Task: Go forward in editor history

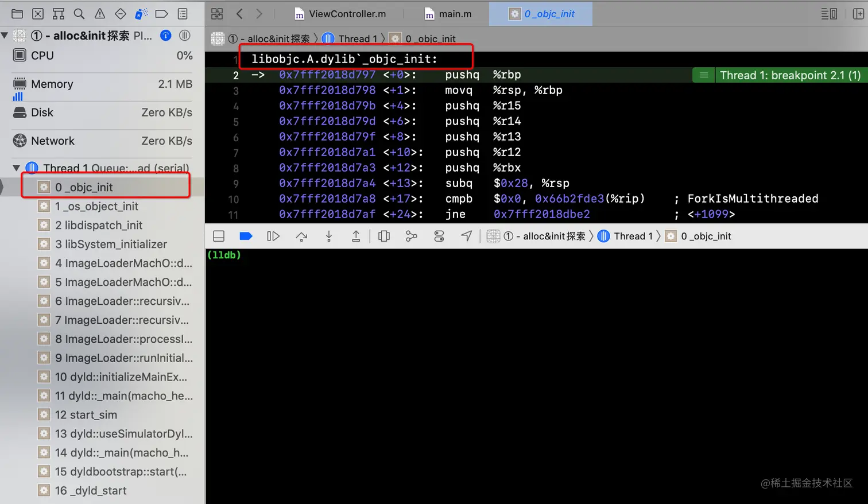Action: [259, 14]
